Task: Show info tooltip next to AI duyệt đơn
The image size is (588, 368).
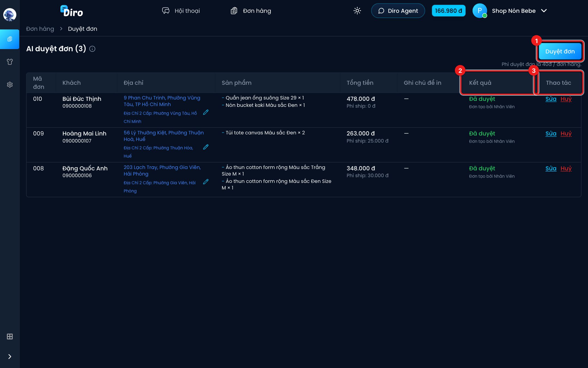Action: tap(92, 49)
